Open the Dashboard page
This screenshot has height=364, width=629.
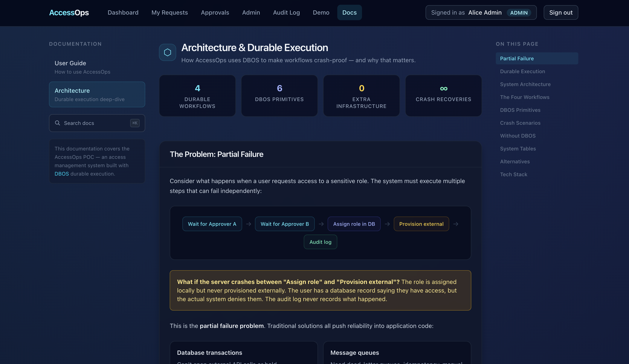[x=123, y=12]
